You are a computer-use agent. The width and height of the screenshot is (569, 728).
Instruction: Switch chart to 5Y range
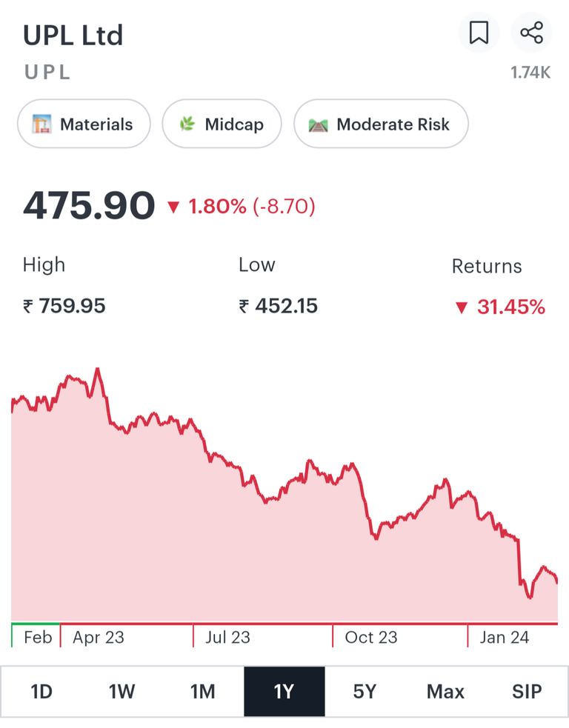click(x=365, y=692)
